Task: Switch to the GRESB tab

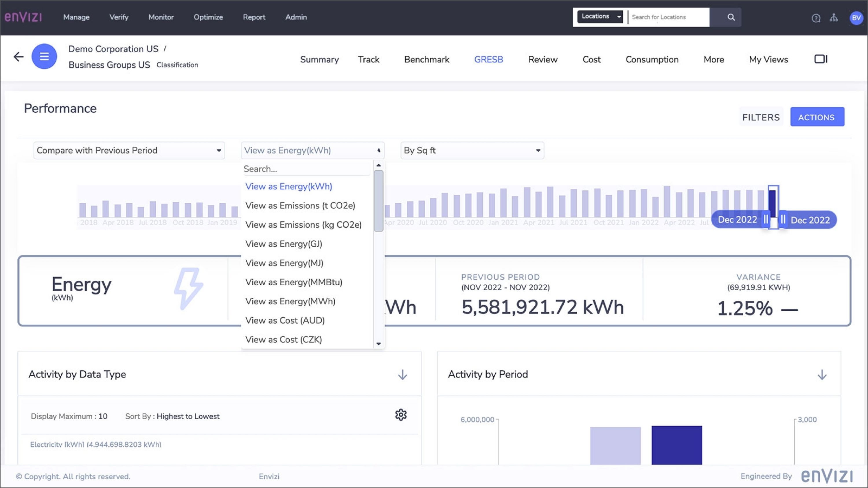Action: pos(489,60)
